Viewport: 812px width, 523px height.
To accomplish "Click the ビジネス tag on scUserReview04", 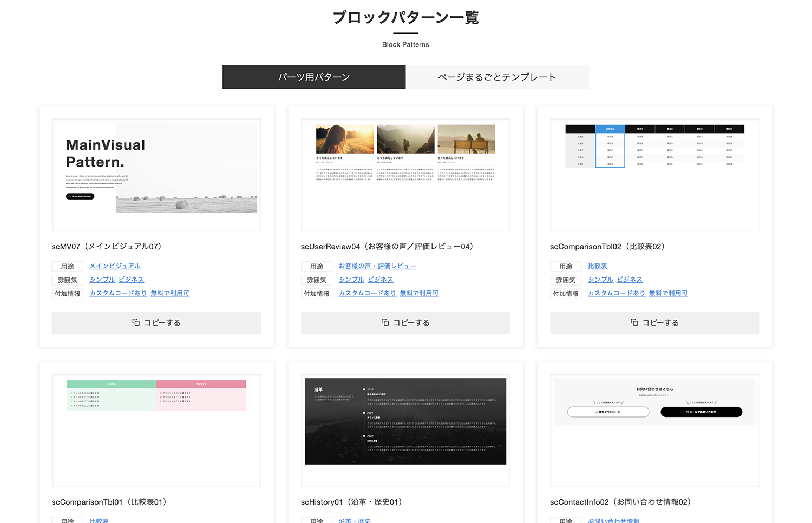I will click(381, 279).
